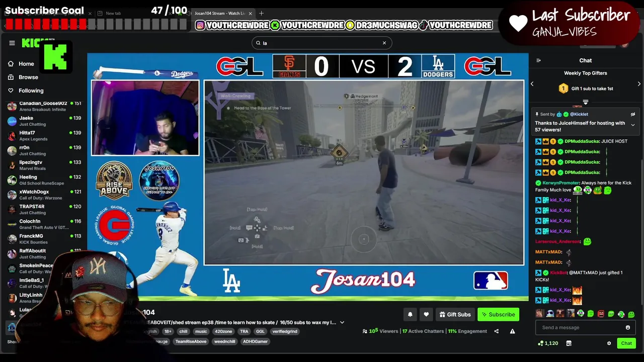
Task: Click the Gift Subs button
Action: [455, 315]
